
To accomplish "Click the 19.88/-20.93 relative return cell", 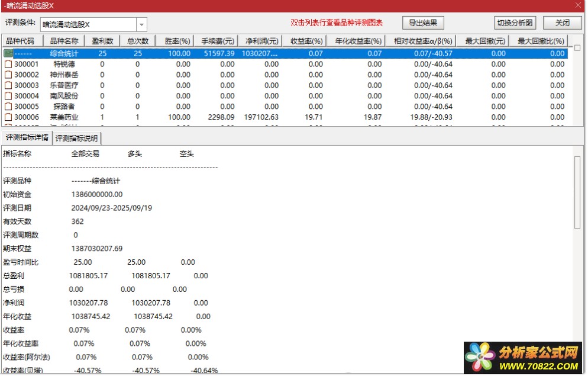I will click(431, 117).
